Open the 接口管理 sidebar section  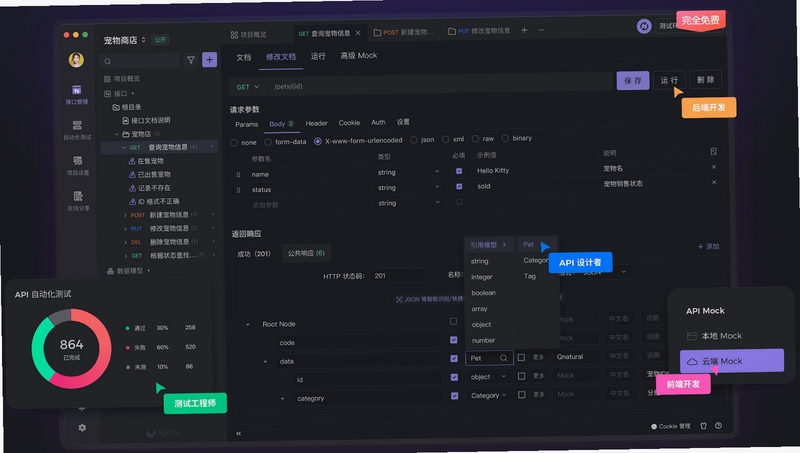pyautogui.click(x=77, y=95)
